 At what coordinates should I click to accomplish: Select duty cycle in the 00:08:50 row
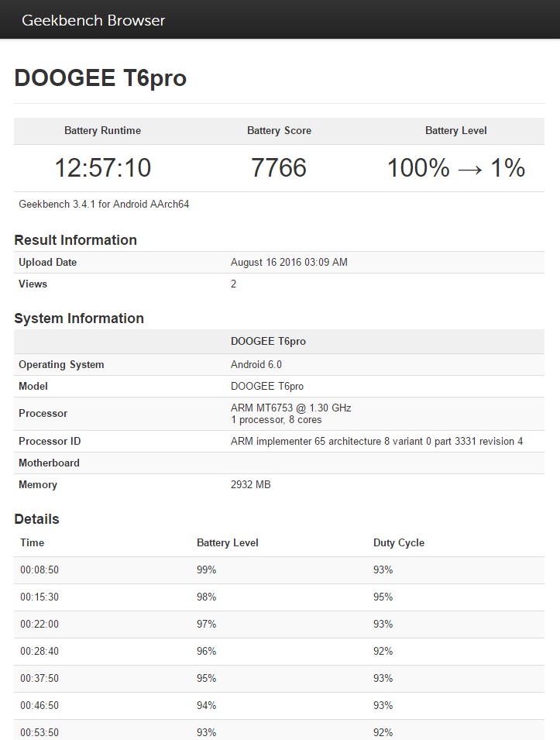tap(383, 570)
